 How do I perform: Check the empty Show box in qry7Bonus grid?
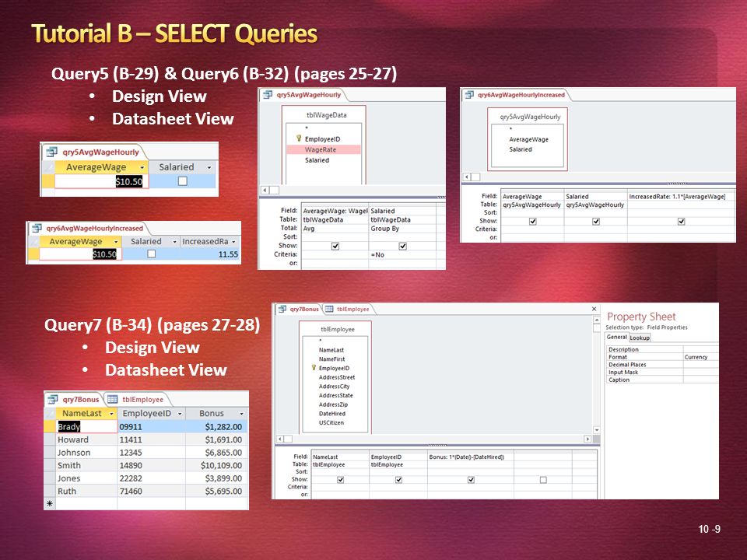tap(543, 480)
